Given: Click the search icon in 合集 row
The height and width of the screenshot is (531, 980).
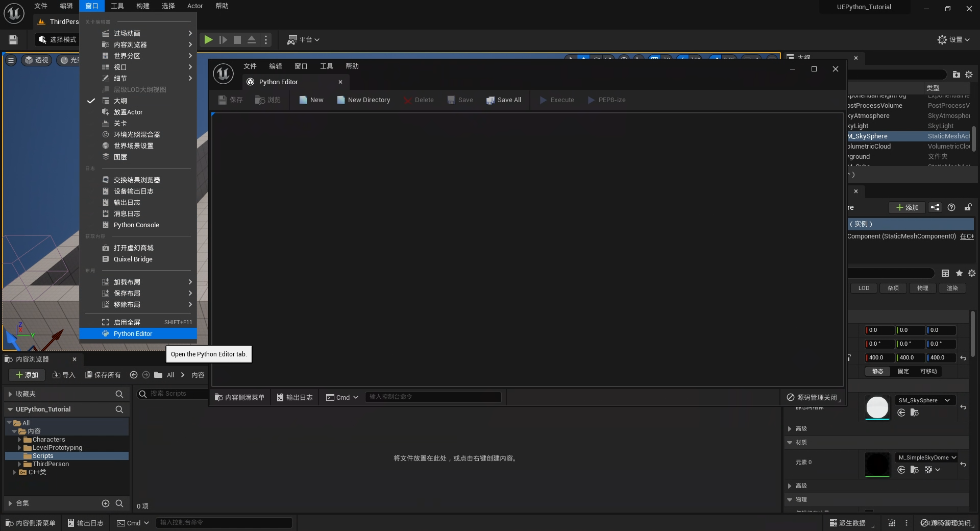Looking at the screenshot, I should click(x=119, y=503).
